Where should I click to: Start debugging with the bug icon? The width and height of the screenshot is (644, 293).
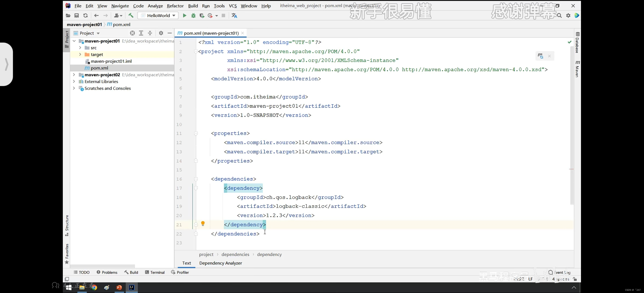pos(193,15)
